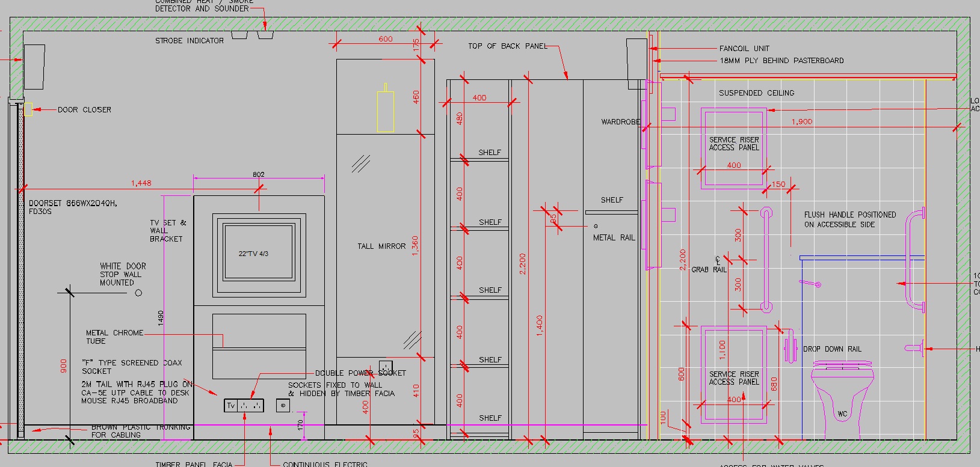Click the white door stop circle
This screenshot has width=980, height=467.
click(x=138, y=293)
